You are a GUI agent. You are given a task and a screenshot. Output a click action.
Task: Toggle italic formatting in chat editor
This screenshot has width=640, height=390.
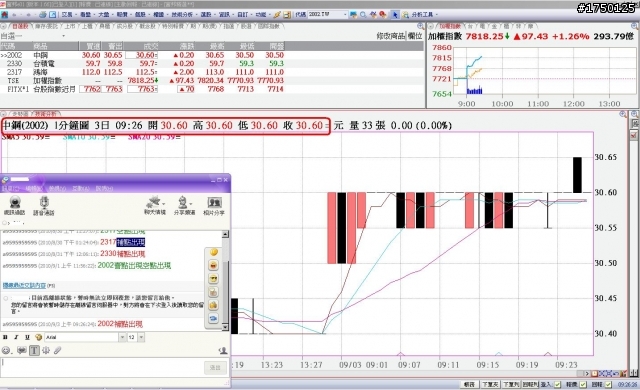coord(16,337)
